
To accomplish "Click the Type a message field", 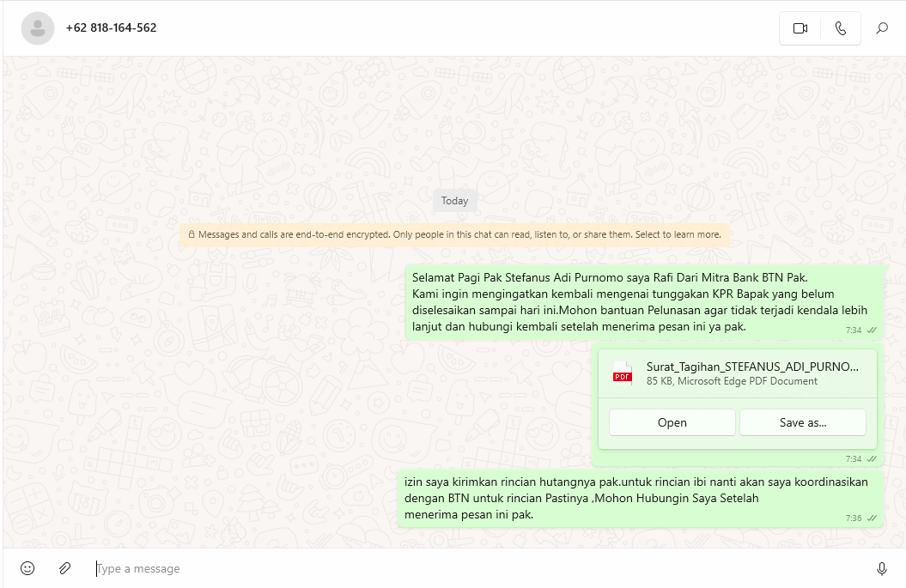I will (x=472, y=568).
